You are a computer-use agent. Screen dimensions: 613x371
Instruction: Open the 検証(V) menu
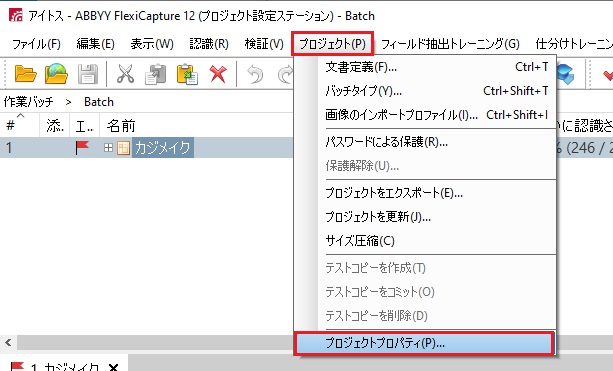point(264,44)
